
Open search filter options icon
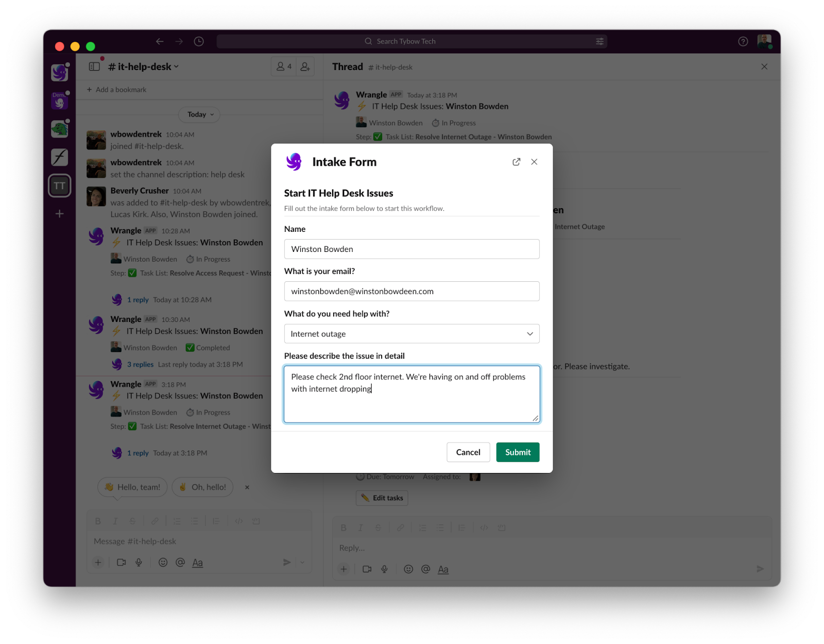(599, 41)
